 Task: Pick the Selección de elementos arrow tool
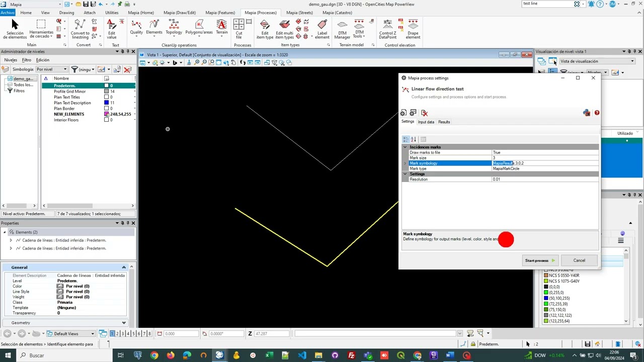(x=15, y=29)
